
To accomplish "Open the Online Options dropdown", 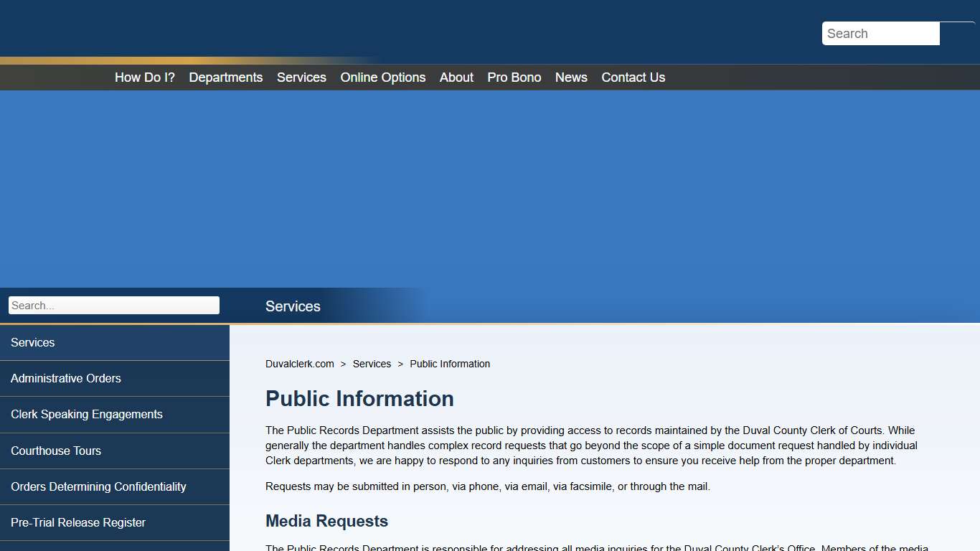I will 382,77.
